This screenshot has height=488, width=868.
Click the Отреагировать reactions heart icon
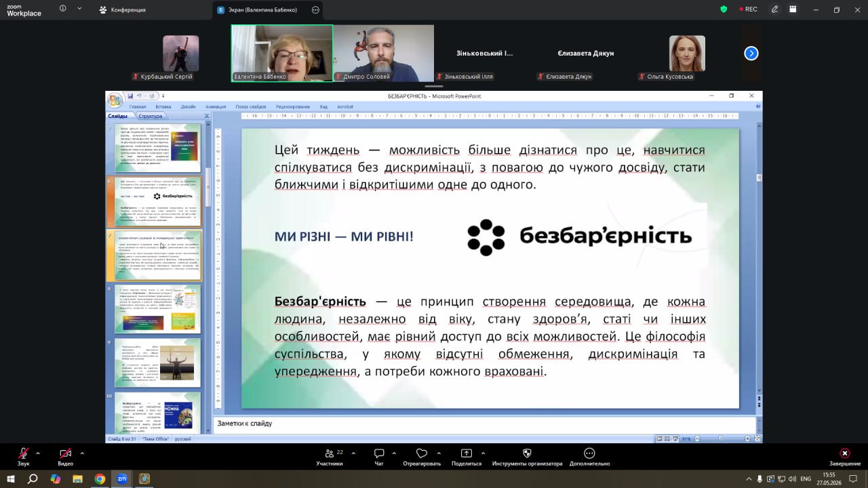[422, 453]
